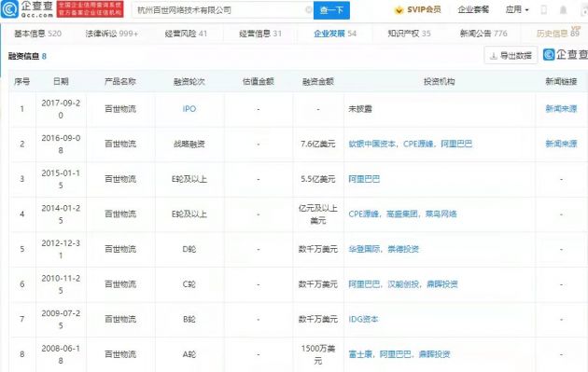Screen dimensions: 588x372
Task: Open investor 高盛集团
Action: [x=401, y=214]
